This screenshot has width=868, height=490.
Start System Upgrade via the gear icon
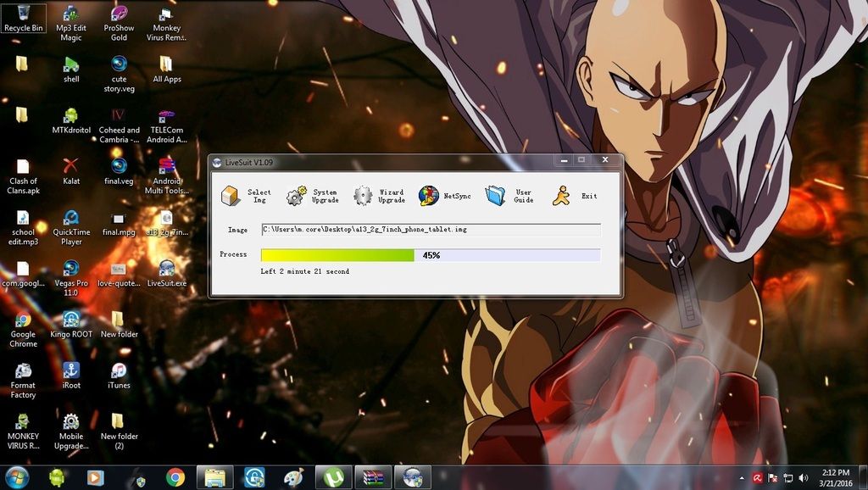pos(296,196)
